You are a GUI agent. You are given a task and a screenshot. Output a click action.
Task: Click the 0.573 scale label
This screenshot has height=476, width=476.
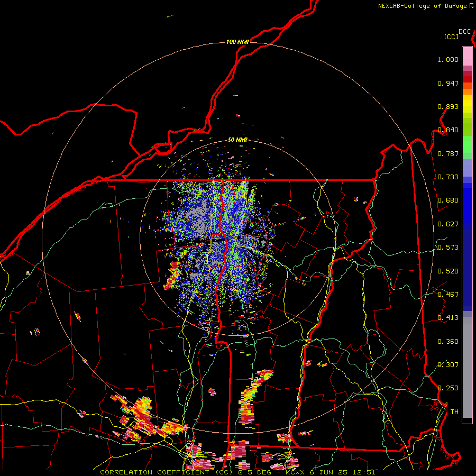coord(448,248)
